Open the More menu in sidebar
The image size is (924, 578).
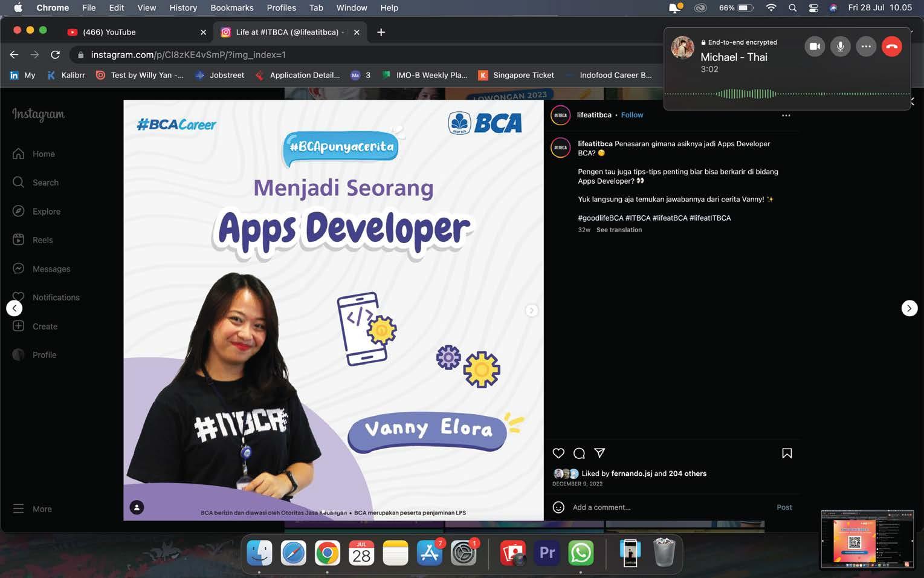tap(32, 509)
